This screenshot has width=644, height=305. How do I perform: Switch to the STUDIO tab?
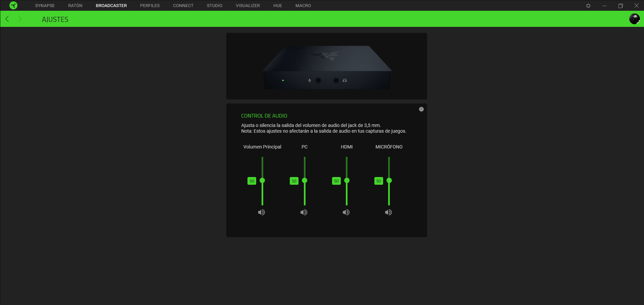(x=214, y=5)
